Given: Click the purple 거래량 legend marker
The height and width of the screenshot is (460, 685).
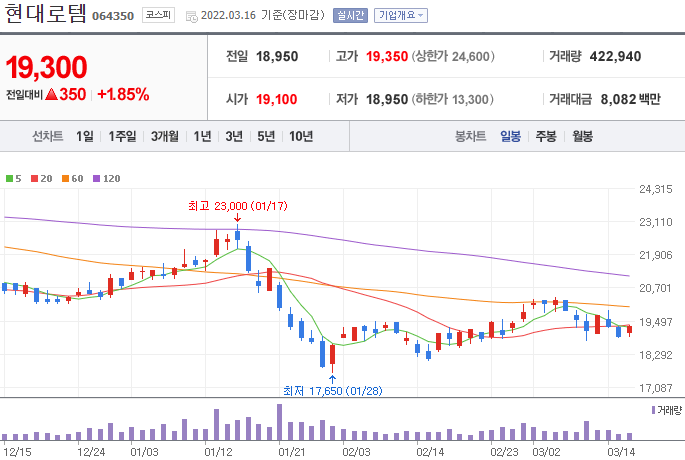Looking at the screenshot, I should [653, 410].
